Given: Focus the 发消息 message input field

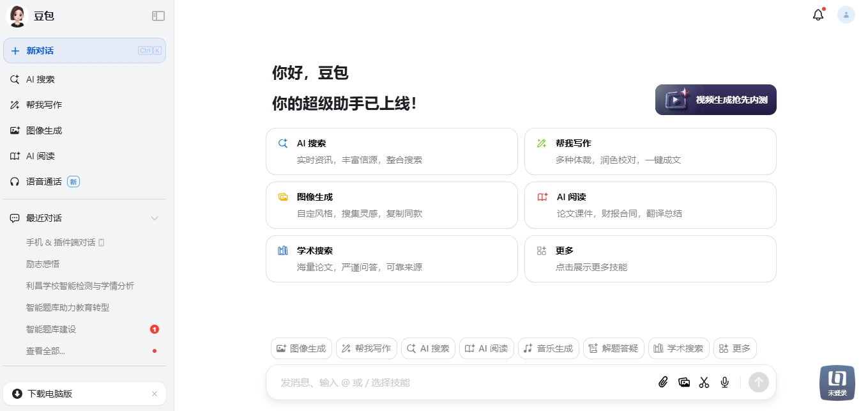Looking at the screenshot, I should [464, 382].
